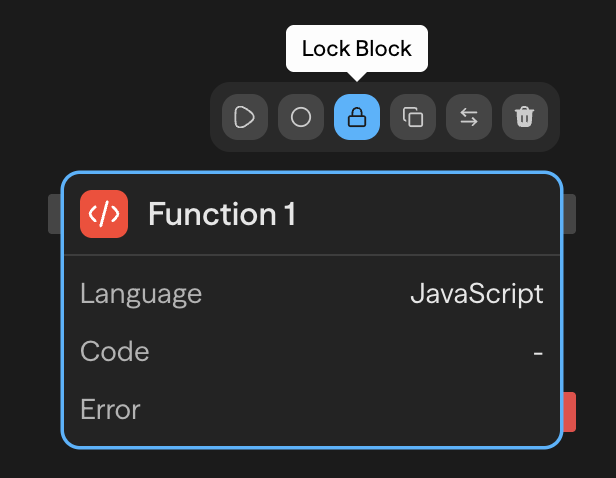Viewport: 616px width, 478px height.
Task: Click empty header space right of Function 1
Action: tap(430, 214)
